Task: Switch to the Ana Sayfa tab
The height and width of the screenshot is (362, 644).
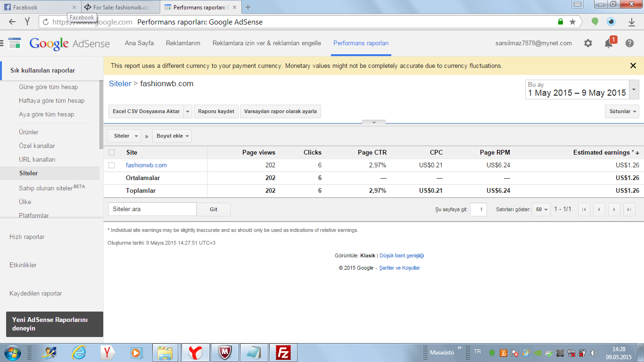Action: [139, 43]
